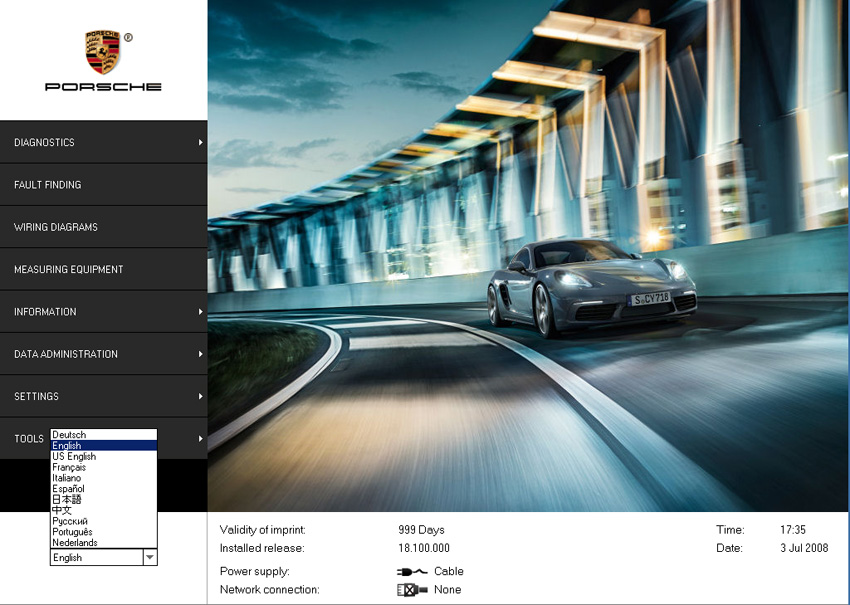The width and height of the screenshot is (850, 605).
Task: Expand the Information submenu arrow
Action: click(x=201, y=311)
